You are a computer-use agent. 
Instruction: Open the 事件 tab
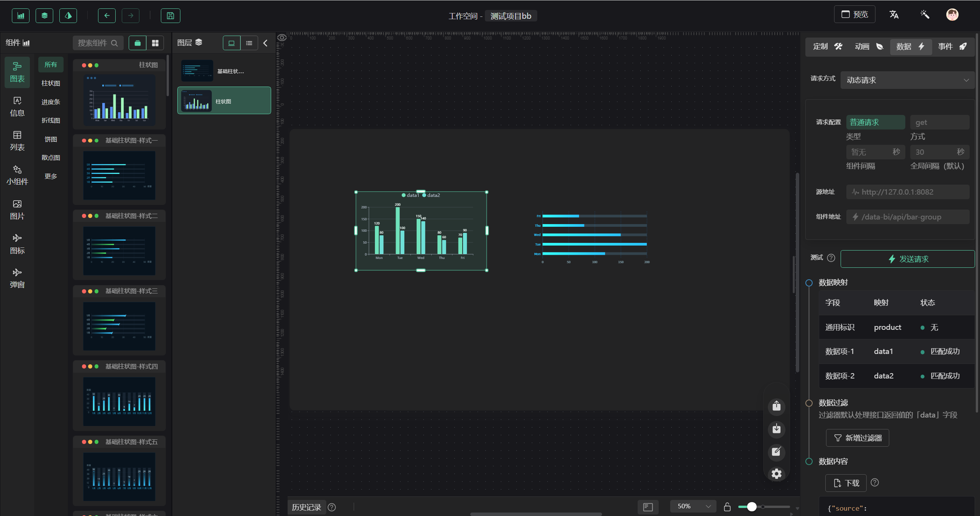pos(952,47)
